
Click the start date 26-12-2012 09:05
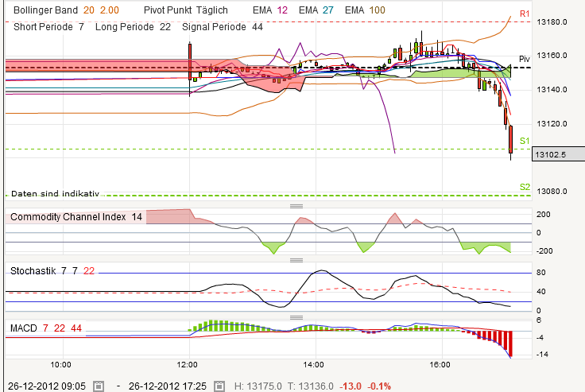[x=47, y=386]
